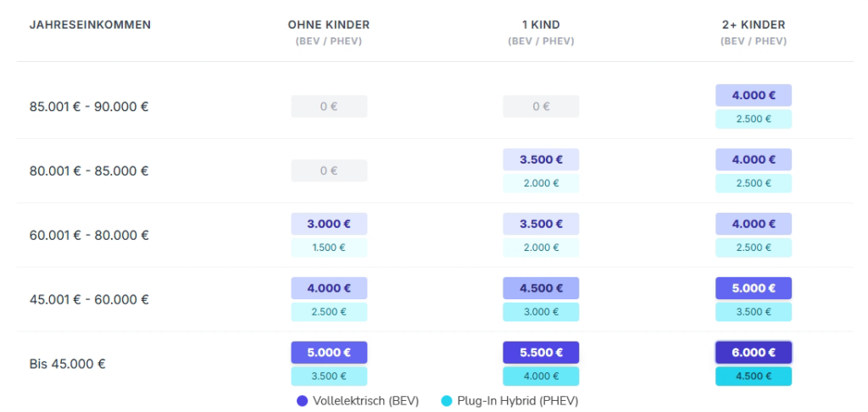
Task: Click the 1.500 € PHEV badge
Action: [329, 248]
